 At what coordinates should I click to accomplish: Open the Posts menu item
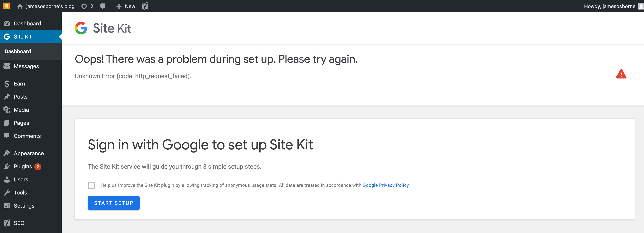(31, 97)
